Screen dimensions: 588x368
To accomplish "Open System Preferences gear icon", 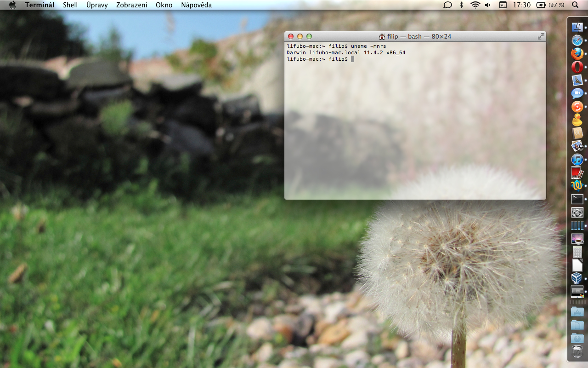I will tap(577, 213).
